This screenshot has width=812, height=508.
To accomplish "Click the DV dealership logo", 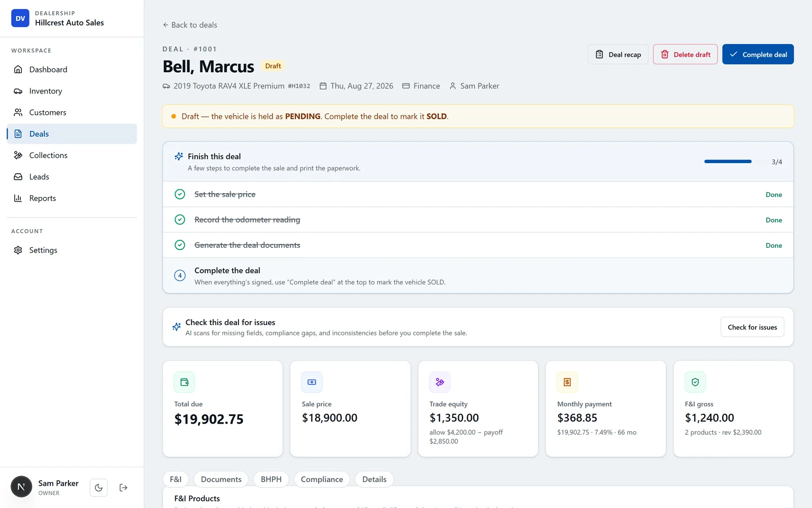I will (20, 18).
